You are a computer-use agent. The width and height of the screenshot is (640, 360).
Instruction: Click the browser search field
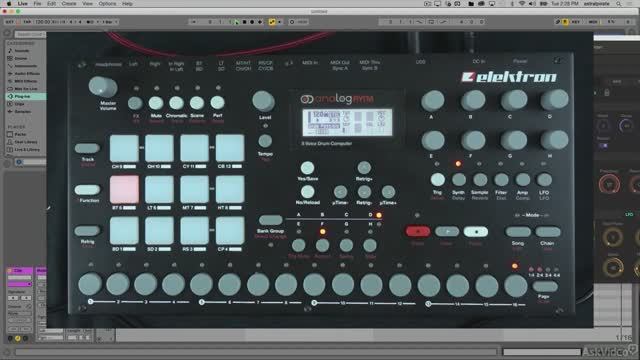(29, 34)
